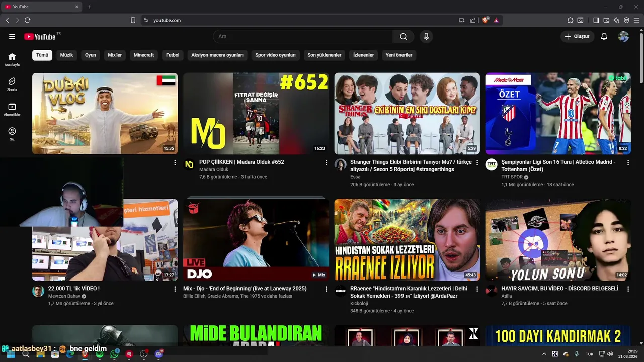Viewport: 644px width, 362px height.
Task: Open options for Şampiyonlar Ligi video
Action: [x=628, y=163]
